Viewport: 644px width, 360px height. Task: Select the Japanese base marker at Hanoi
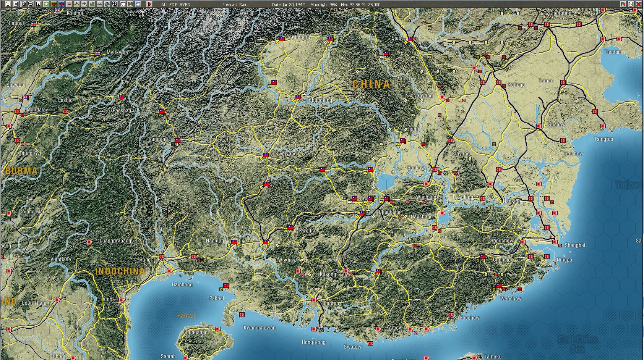162,257
